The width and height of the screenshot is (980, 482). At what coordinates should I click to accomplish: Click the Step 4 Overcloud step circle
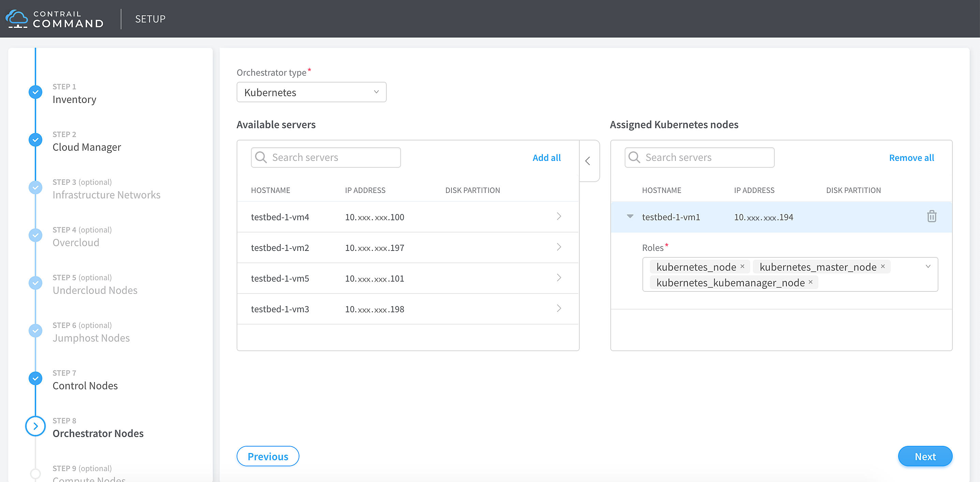point(35,235)
